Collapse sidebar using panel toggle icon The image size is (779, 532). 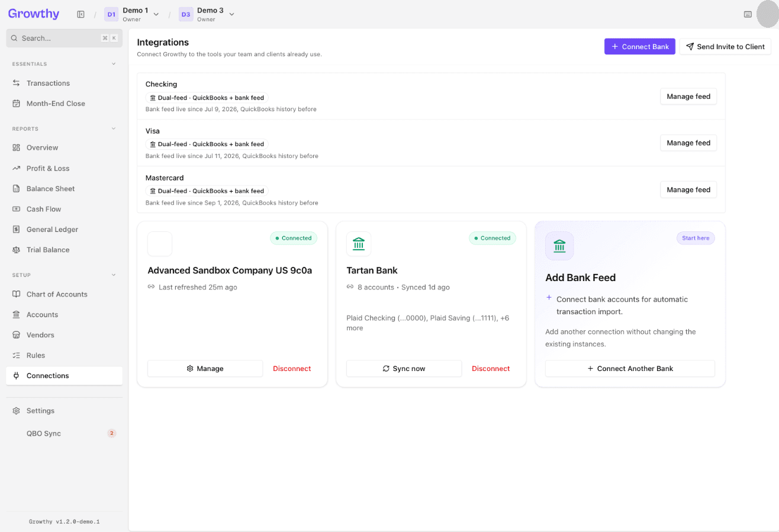pyautogui.click(x=81, y=14)
